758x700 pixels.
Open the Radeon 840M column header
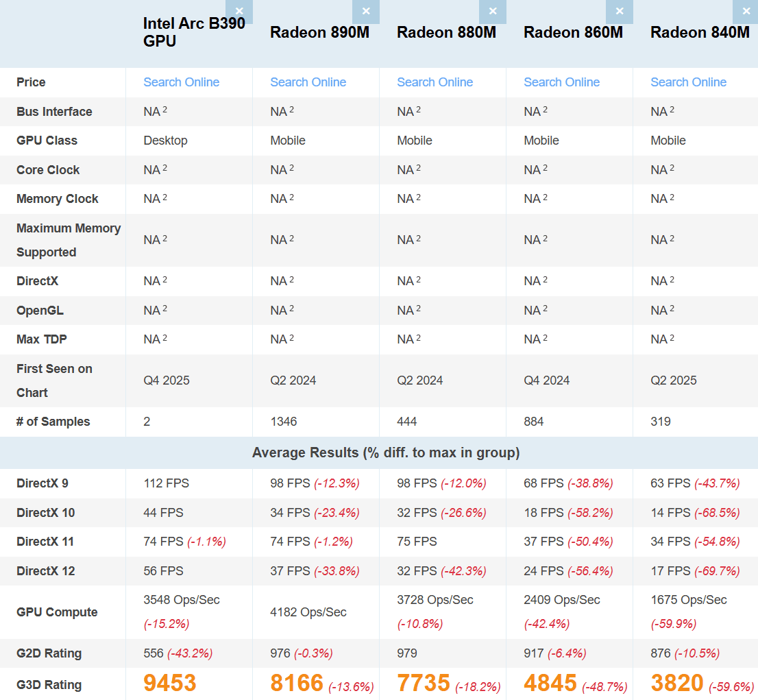click(699, 32)
